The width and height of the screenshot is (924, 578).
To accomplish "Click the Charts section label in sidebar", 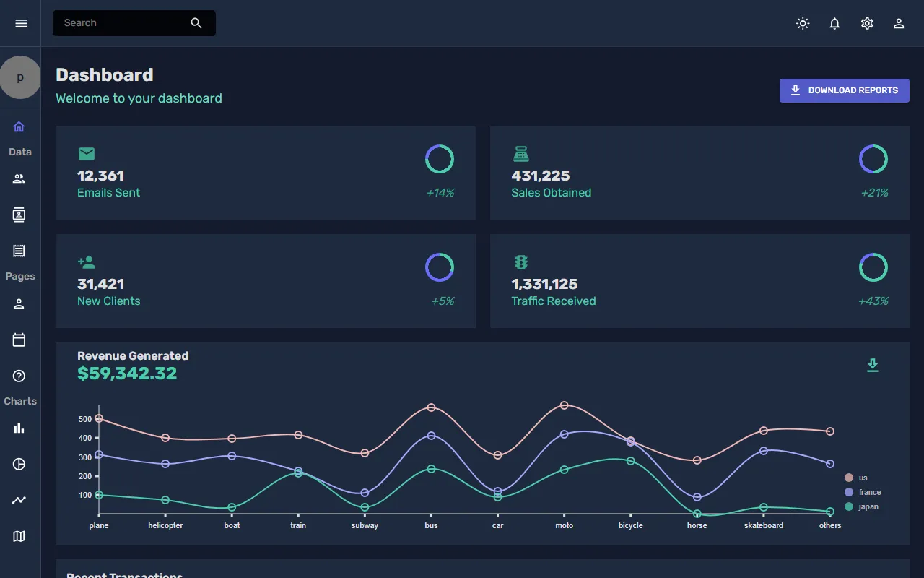I will pyautogui.click(x=20, y=401).
